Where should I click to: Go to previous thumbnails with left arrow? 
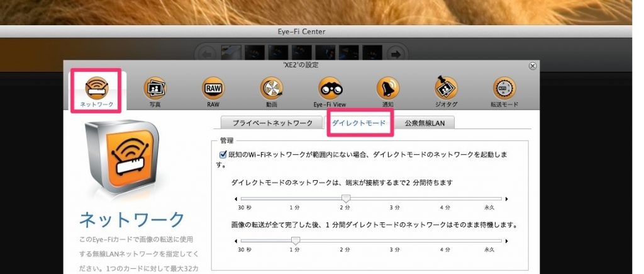208,54
